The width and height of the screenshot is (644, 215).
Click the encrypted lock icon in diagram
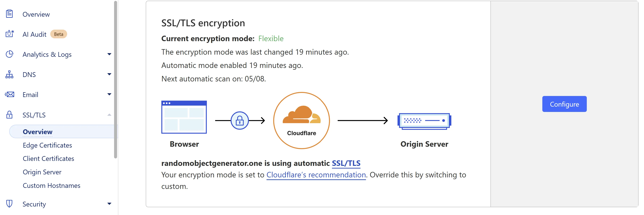pos(239,120)
